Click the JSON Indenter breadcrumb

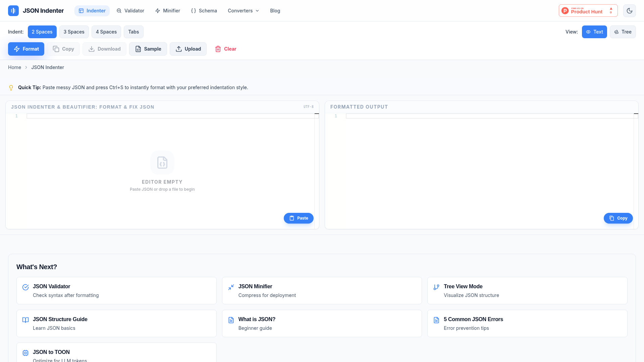pyautogui.click(x=48, y=67)
